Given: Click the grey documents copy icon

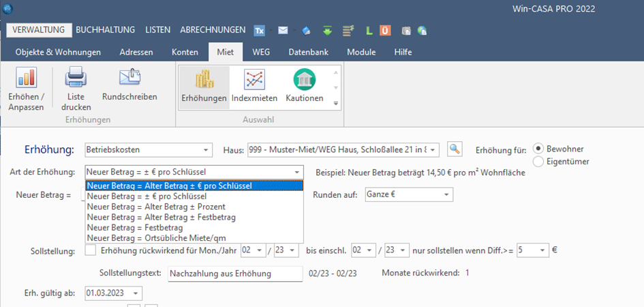Looking at the screenshot, I should (x=406, y=31).
